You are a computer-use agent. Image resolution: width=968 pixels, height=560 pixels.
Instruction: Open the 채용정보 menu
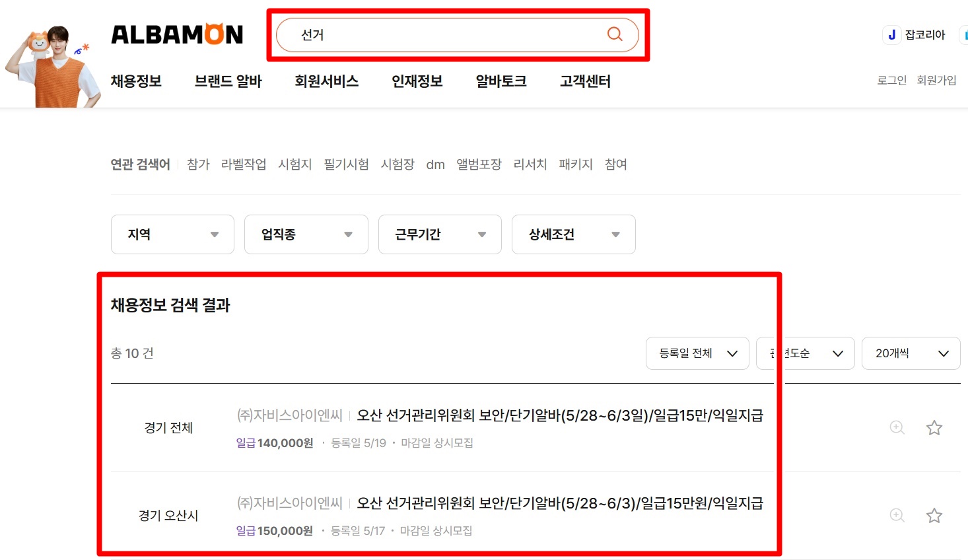coord(136,81)
